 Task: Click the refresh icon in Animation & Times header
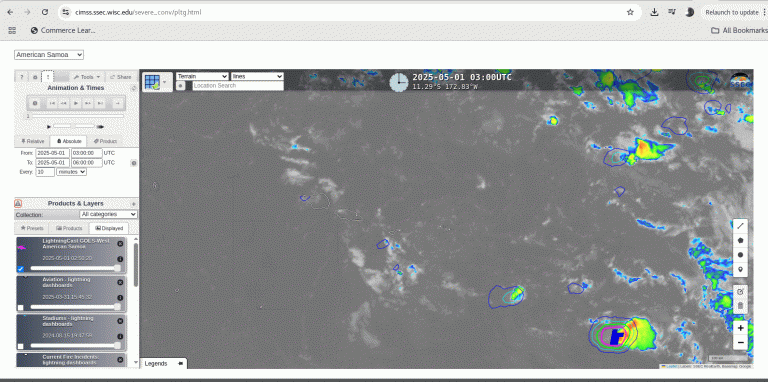(x=134, y=88)
